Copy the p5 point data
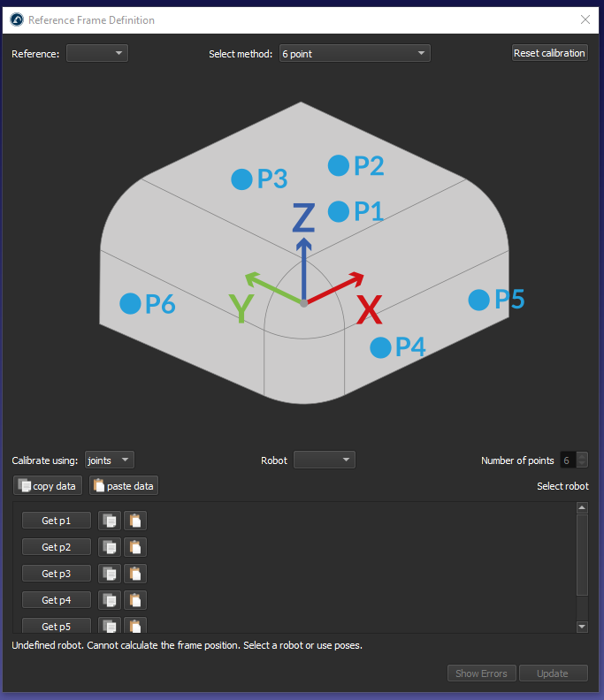The width and height of the screenshot is (604, 700). click(x=110, y=626)
